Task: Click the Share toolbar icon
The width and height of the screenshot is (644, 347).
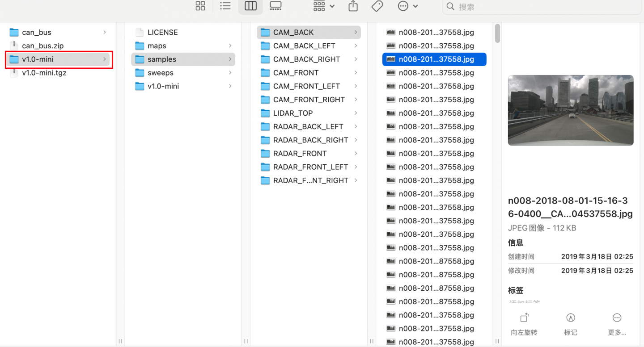Action: 353,6
